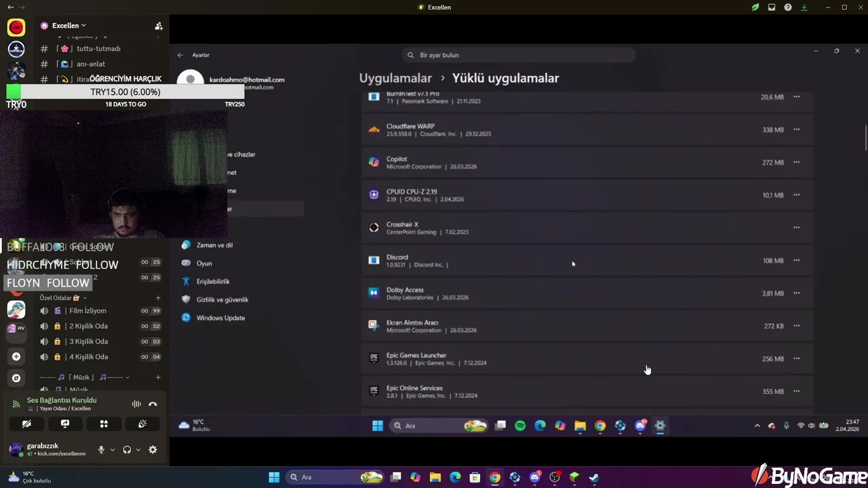Image resolution: width=868 pixels, height=488 pixels.
Task: Join the 3 Kişilik Oda voice channel
Action: (x=100, y=342)
